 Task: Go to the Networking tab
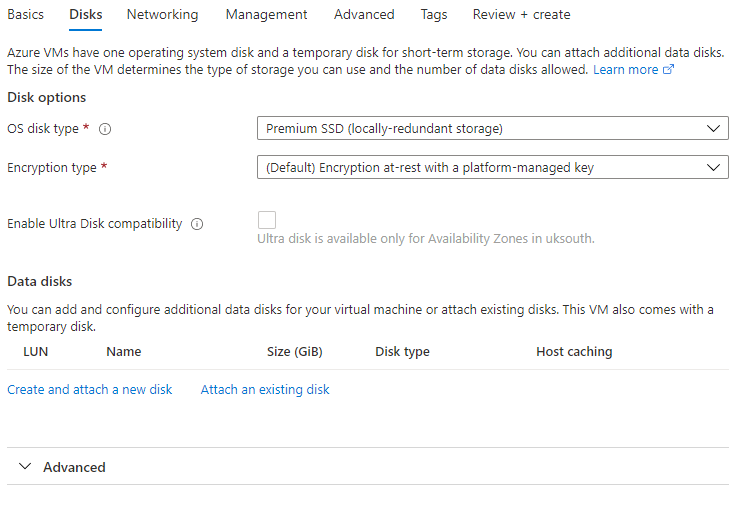[162, 15]
